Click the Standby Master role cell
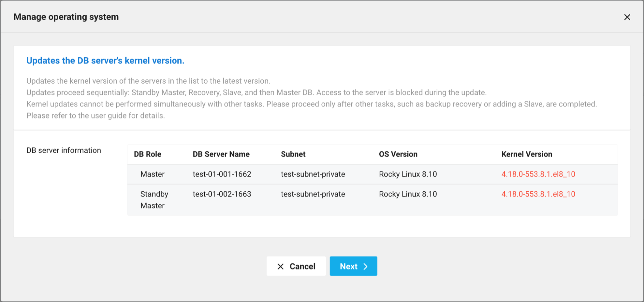Screen dimensions: 644x302 click(154, 200)
